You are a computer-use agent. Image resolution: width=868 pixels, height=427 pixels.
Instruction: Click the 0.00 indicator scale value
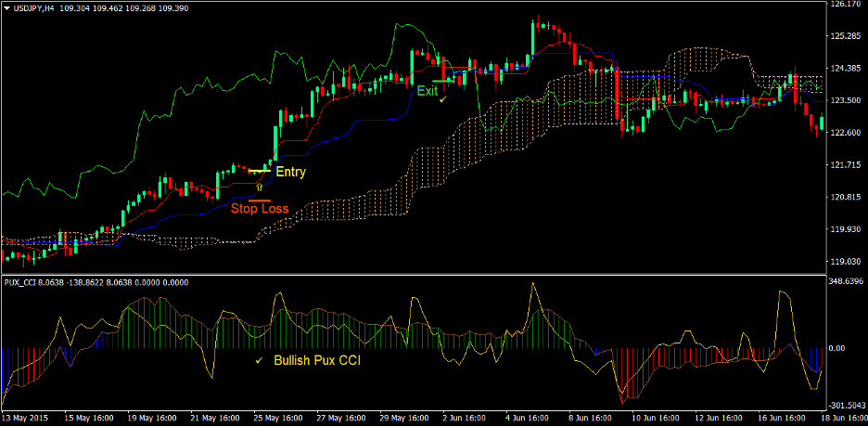click(838, 348)
